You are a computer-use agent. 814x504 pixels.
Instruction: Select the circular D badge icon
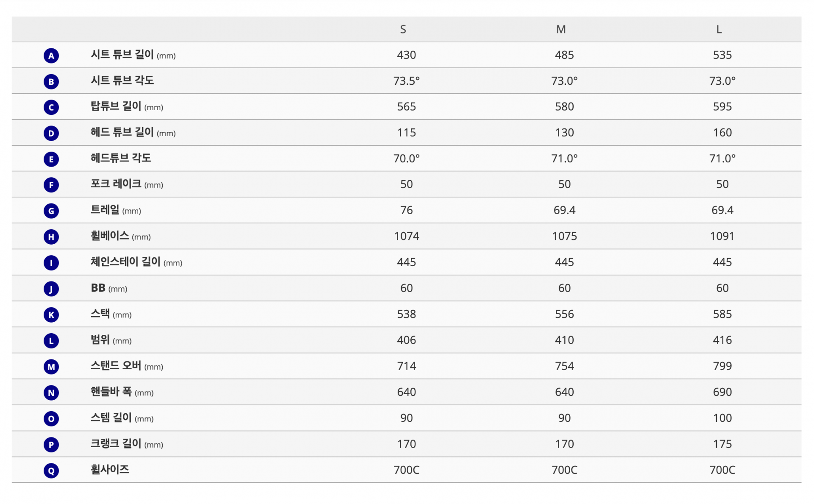51,133
